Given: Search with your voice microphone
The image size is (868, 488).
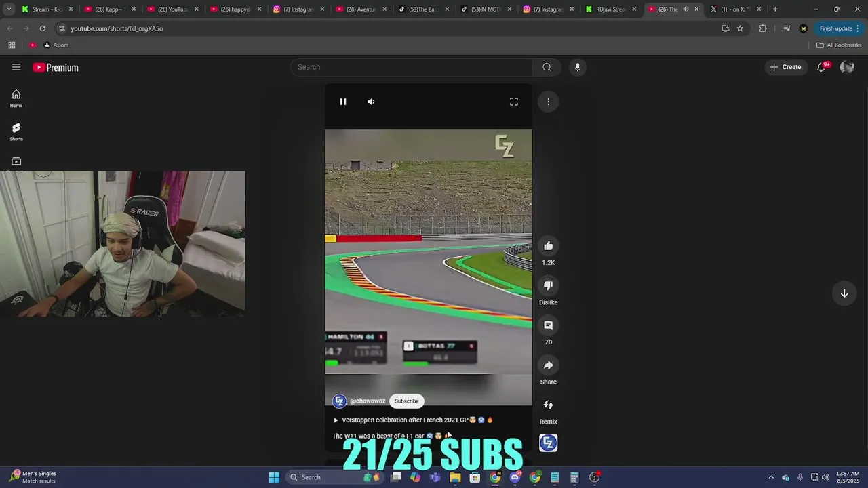Looking at the screenshot, I should tap(577, 67).
